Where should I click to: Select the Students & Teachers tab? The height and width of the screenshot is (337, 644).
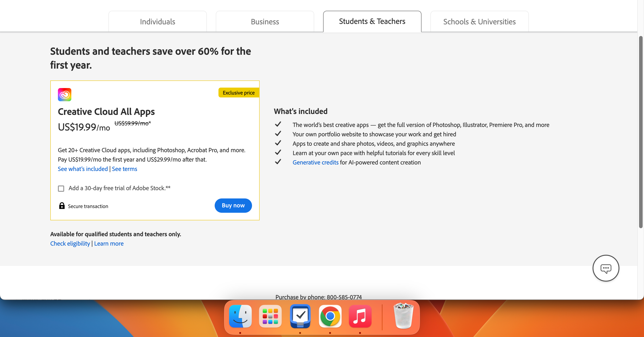[372, 21]
